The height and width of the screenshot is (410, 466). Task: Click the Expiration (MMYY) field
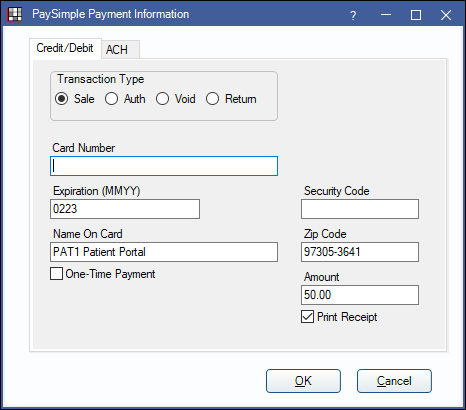click(125, 209)
